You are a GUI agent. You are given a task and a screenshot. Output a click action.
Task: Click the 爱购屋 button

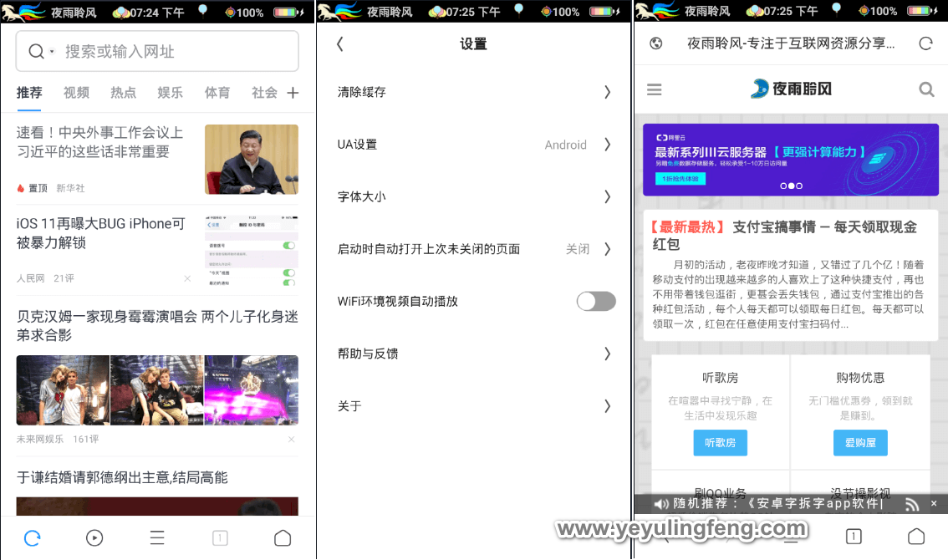[860, 443]
